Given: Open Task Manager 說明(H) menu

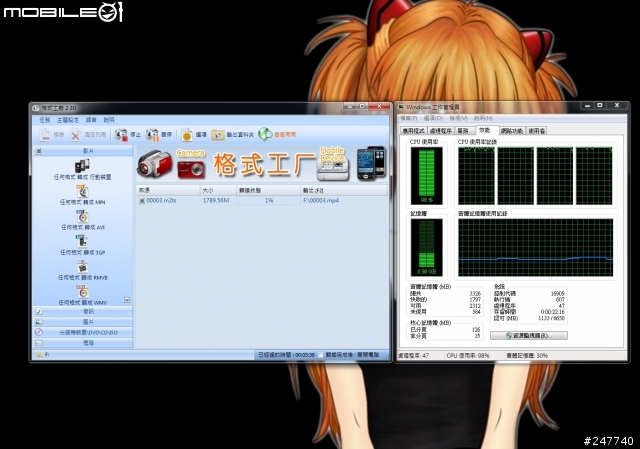Looking at the screenshot, I should coord(483,118).
